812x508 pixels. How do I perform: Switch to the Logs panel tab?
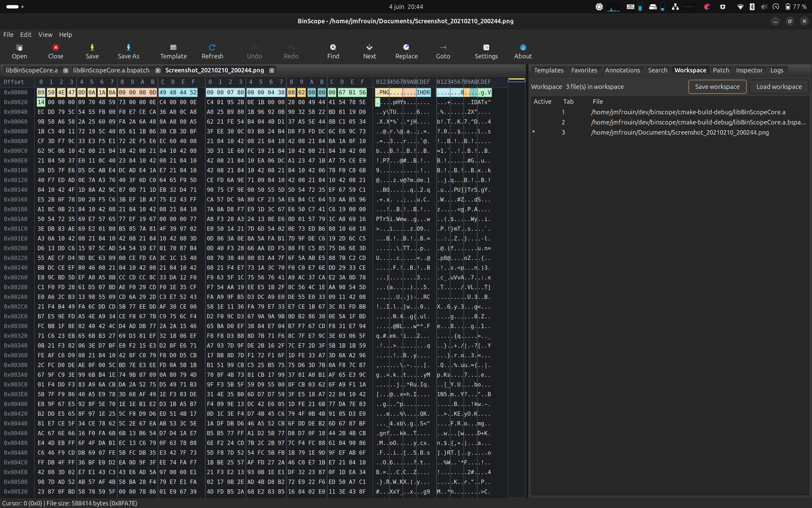[x=777, y=70]
